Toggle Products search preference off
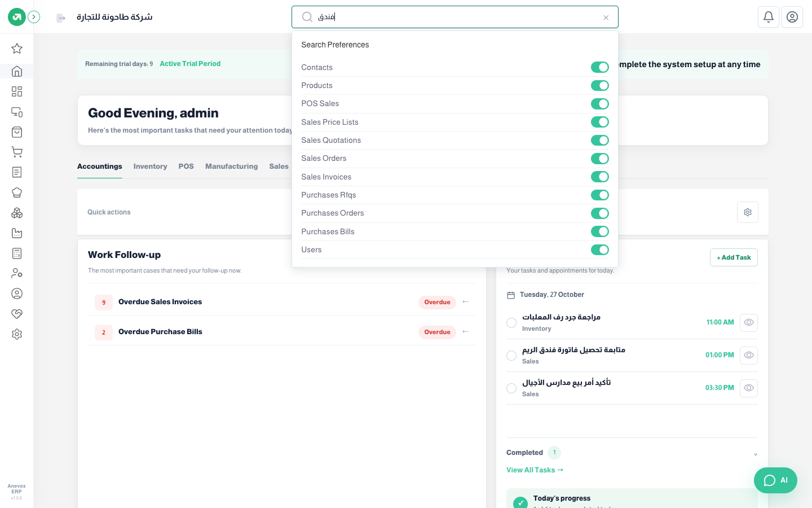 pos(600,86)
